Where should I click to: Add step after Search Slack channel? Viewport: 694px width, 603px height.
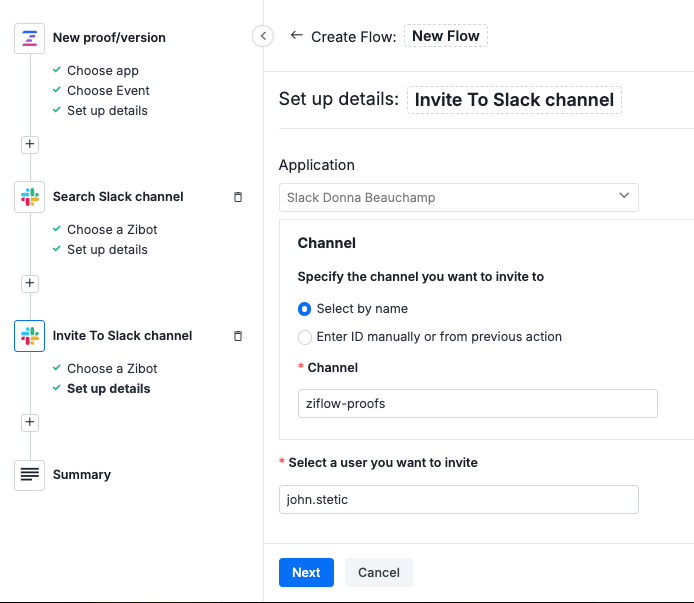[30, 283]
